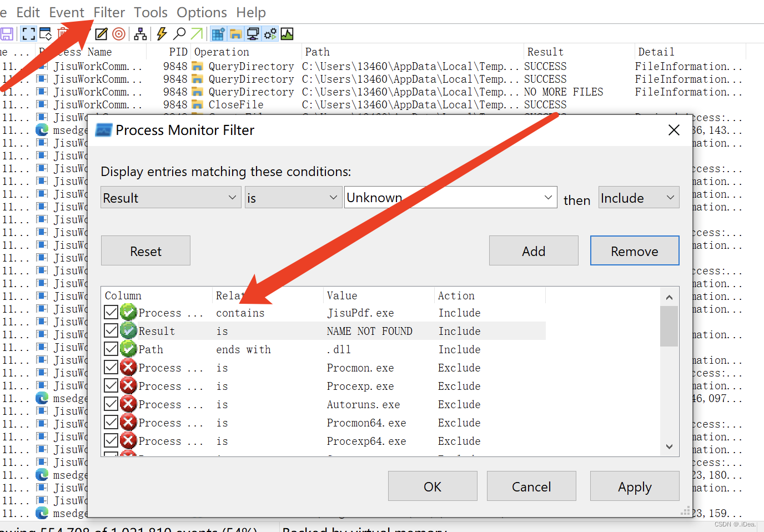This screenshot has width=764, height=532.
Task: Open the 'is' relation dropdown
Action: coord(293,198)
